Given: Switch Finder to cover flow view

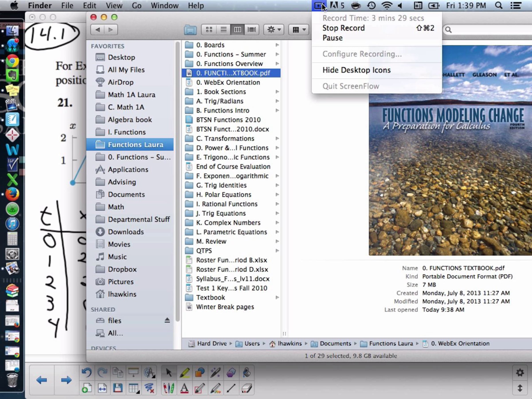Looking at the screenshot, I should click(252, 29).
